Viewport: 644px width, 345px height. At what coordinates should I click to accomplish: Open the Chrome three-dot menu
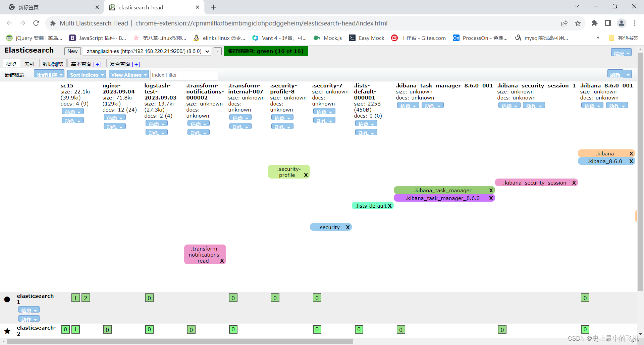pos(635,23)
